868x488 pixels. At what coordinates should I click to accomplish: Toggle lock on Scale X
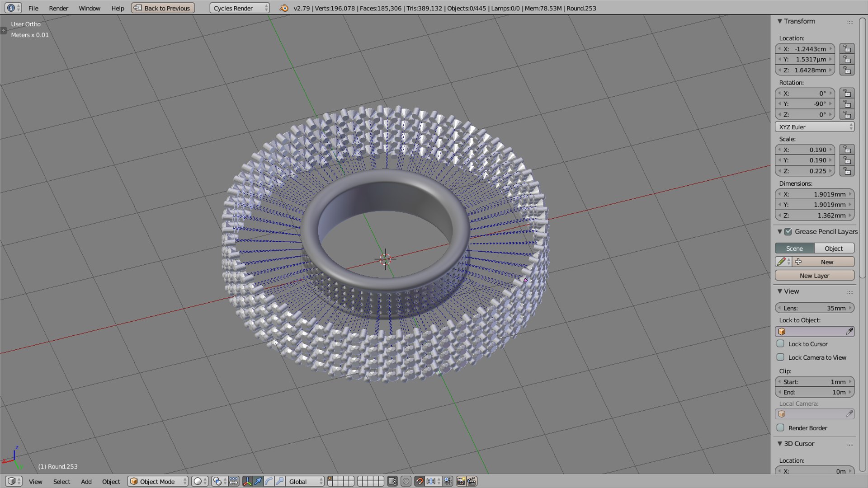click(x=847, y=150)
